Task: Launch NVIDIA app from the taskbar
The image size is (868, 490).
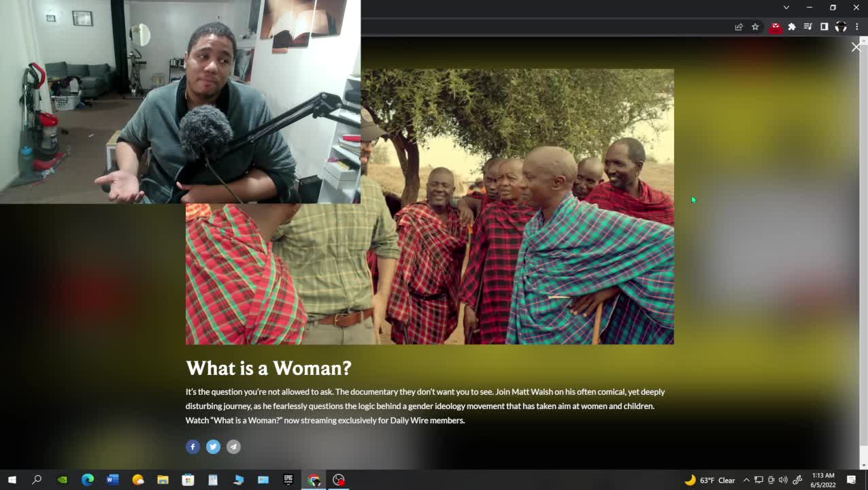Action: (x=63, y=480)
